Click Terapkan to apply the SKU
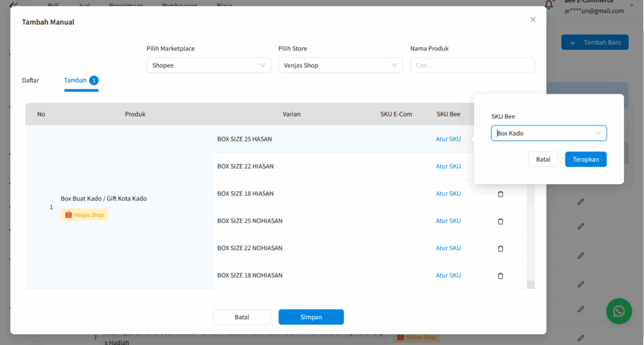 586,159
